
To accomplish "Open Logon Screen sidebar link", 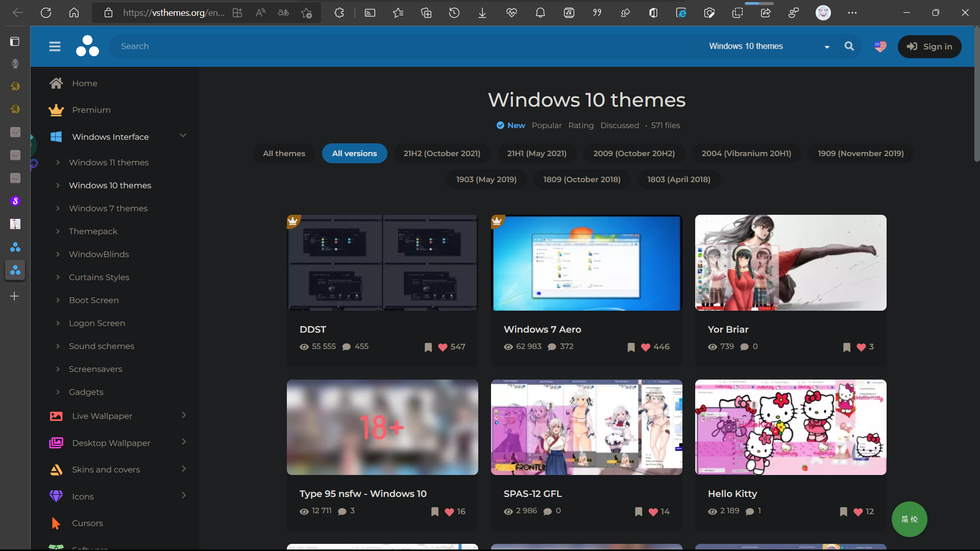I will pos(97,323).
